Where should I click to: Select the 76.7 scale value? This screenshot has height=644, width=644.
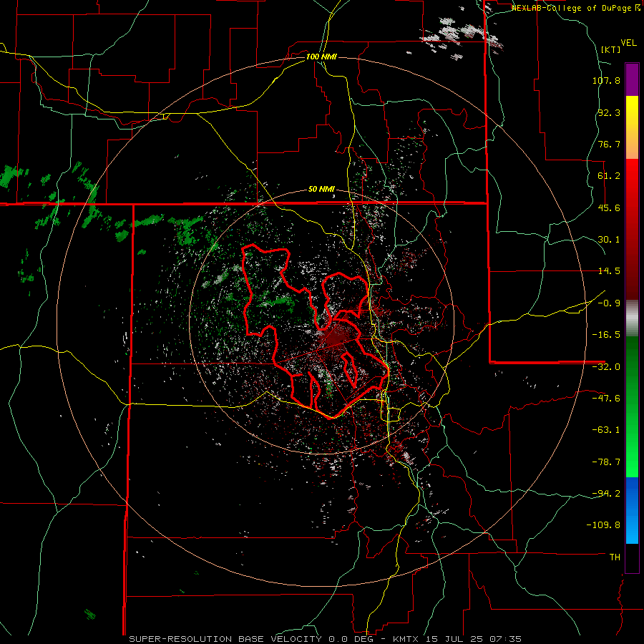click(609, 144)
